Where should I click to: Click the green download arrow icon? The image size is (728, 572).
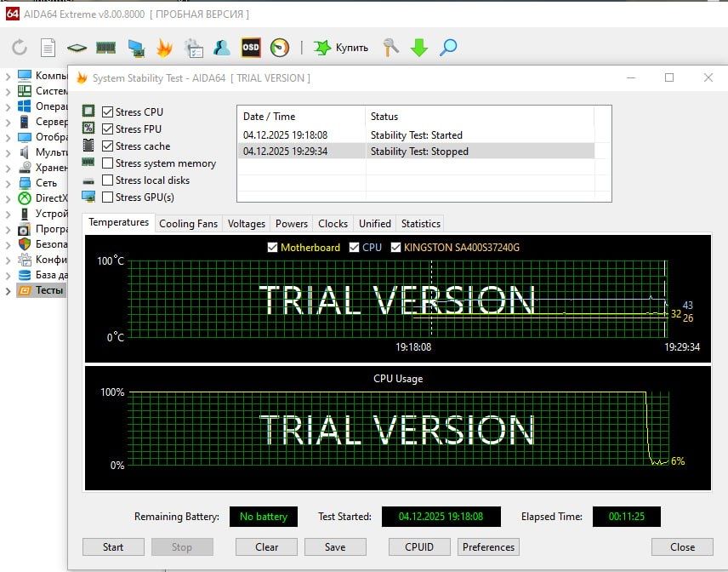coord(419,48)
